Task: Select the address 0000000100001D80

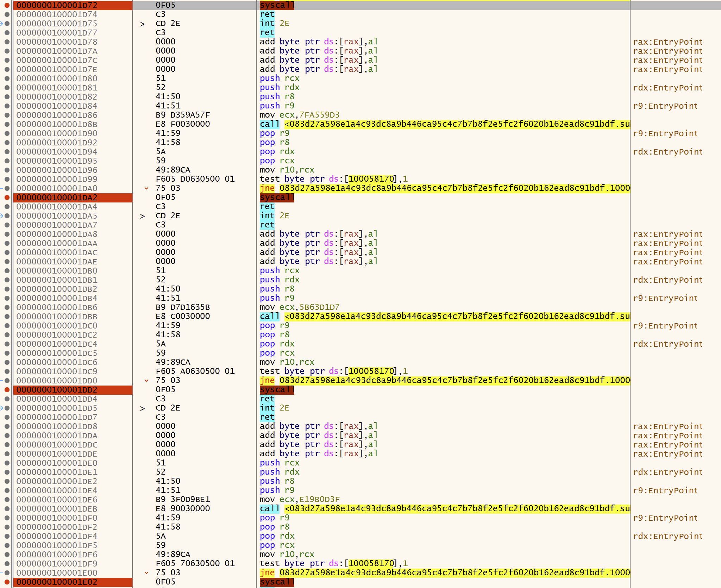Action: point(57,79)
